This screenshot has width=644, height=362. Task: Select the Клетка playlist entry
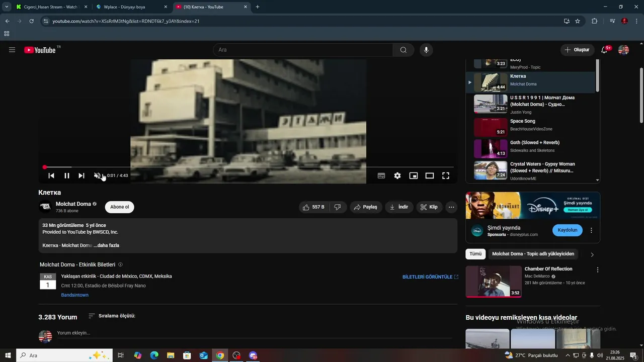tap(531, 82)
